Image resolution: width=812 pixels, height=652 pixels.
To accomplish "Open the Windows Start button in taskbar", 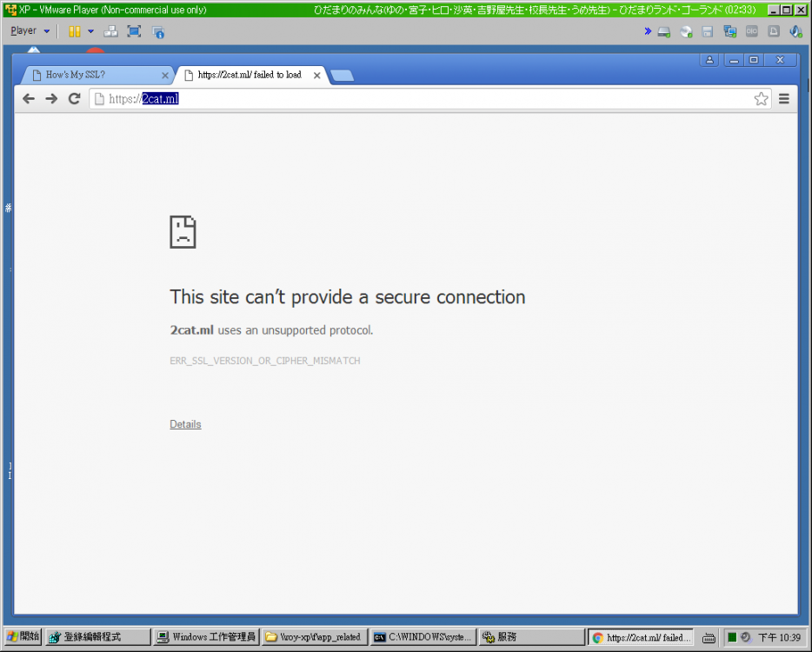I will (x=23, y=637).
